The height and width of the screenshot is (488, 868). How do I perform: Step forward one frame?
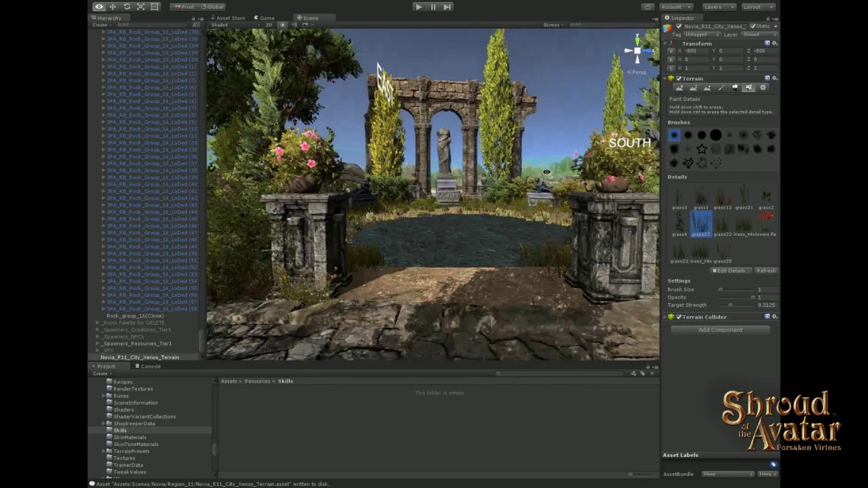447,7
